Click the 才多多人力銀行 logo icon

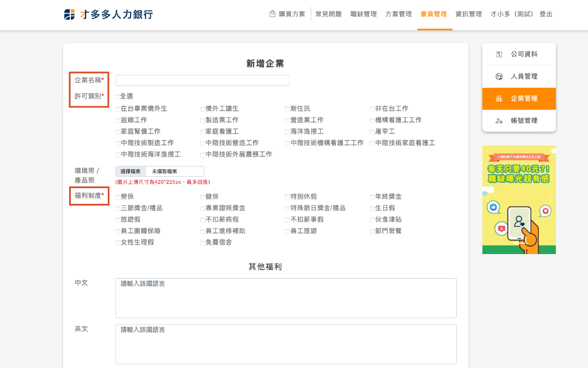(69, 15)
